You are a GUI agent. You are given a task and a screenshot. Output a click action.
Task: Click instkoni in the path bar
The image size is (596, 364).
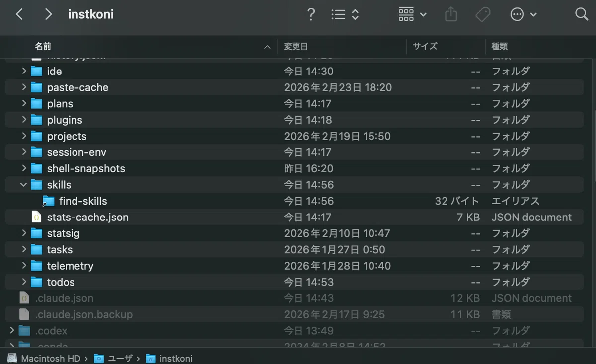pos(169,358)
